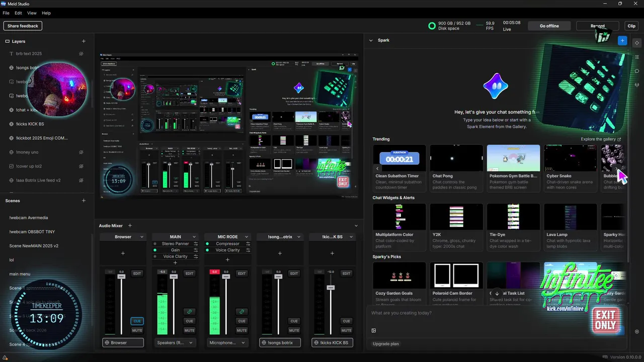This screenshot has height=362, width=644.
Task: Click the settings icon at bottom right
Action: (x=637, y=331)
